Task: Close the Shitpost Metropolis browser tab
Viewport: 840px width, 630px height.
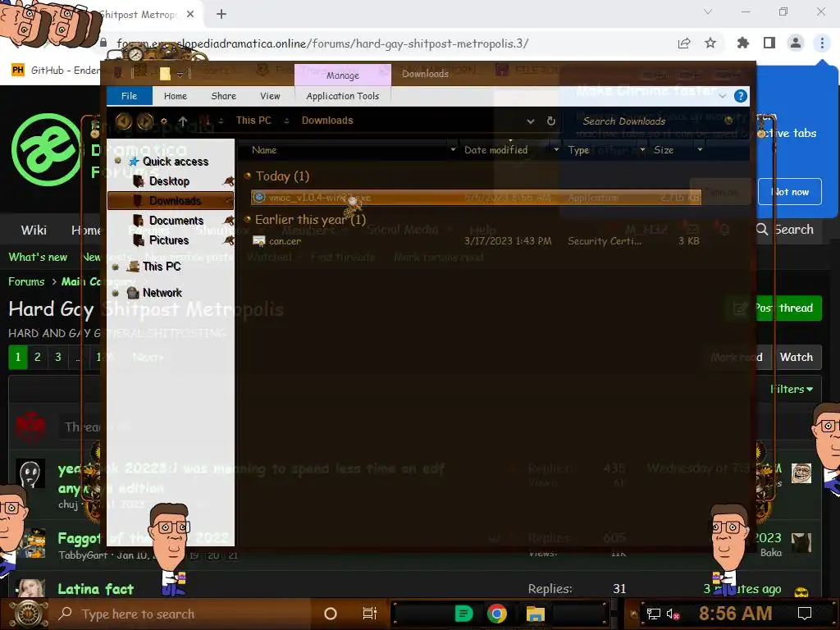Action: pyautogui.click(x=190, y=15)
